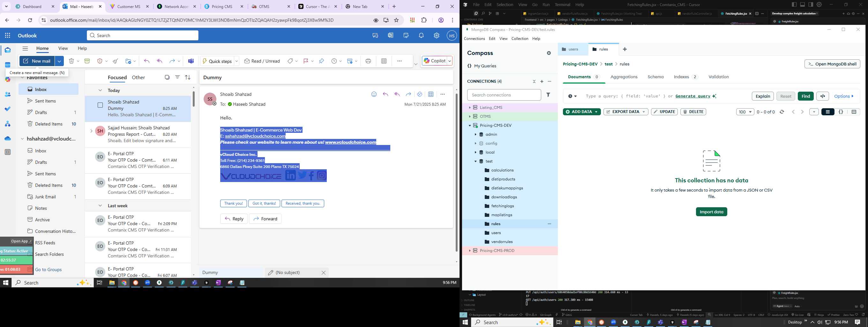Screen dimensions: 868x327
Task: Collapse the Last week message group
Action: tap(100, 206)
